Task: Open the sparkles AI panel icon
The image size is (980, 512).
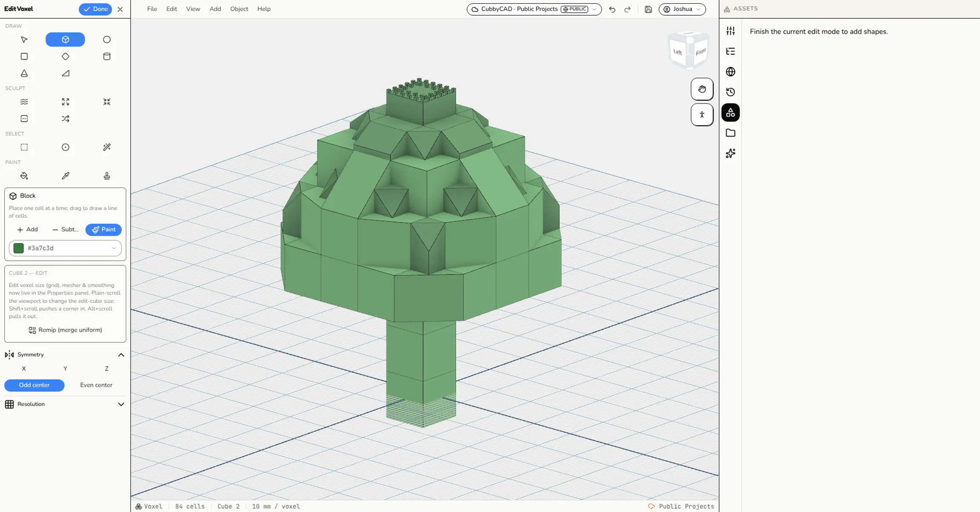Action: pyautogui.click(x=730, y=154)
